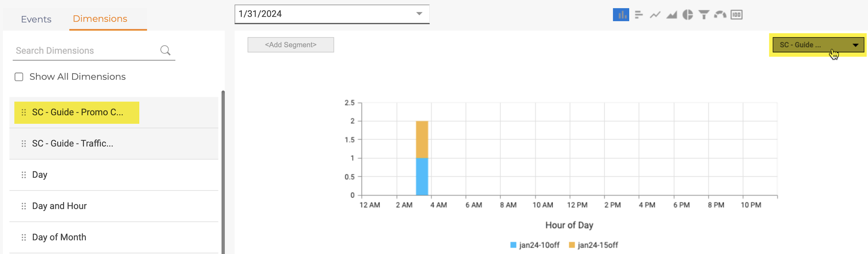The width and height of the screenshot is (868, 254).
Task: Switch to numeric counter view
Action: coord(736,15)
